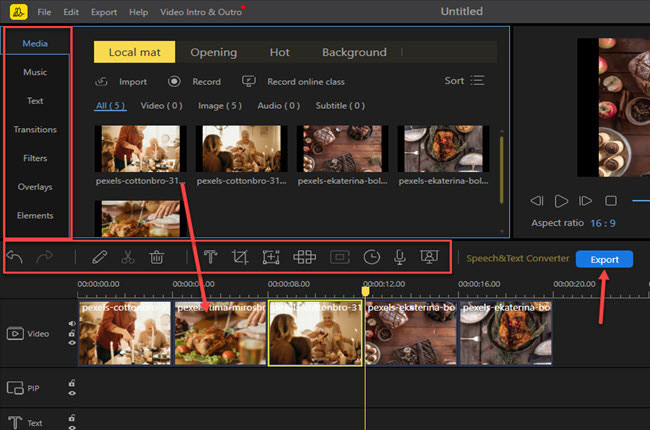Open the Text sidebar tab
Screen dimensions: 650x430
pos(35,101)
